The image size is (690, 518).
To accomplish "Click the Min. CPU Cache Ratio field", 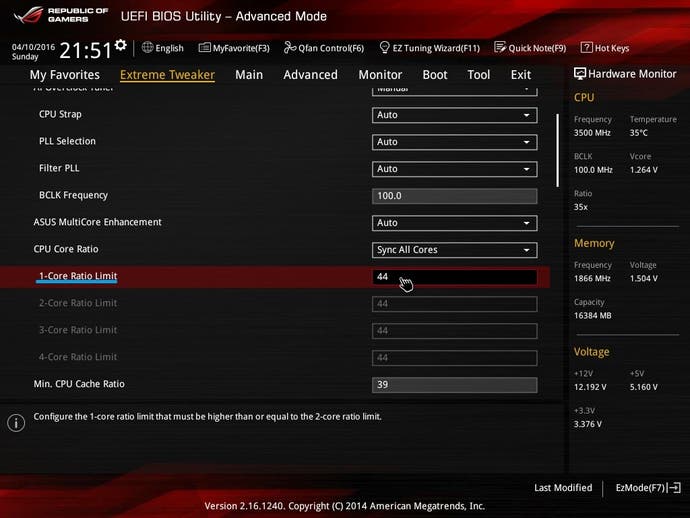I will [x=455, y=385].
